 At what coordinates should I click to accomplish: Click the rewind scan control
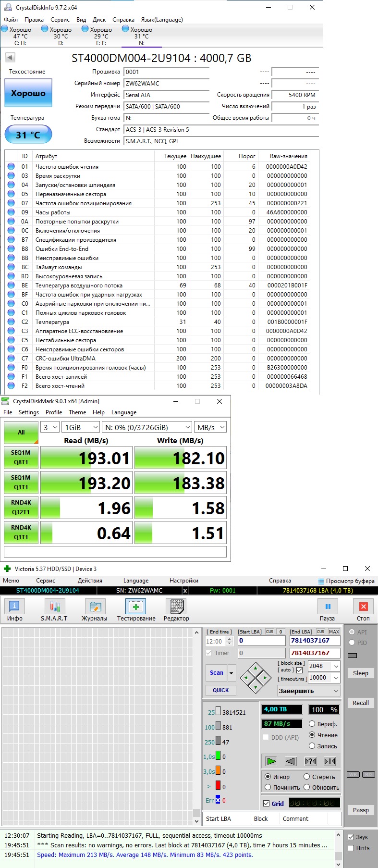(x=291, y=761)
